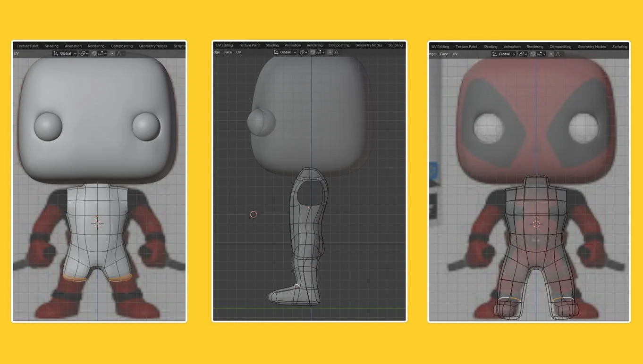Open Scripting tab in right panel
The width and height of the screenshot is (643, 364).
pyautogui.click(x=620, y=47)
